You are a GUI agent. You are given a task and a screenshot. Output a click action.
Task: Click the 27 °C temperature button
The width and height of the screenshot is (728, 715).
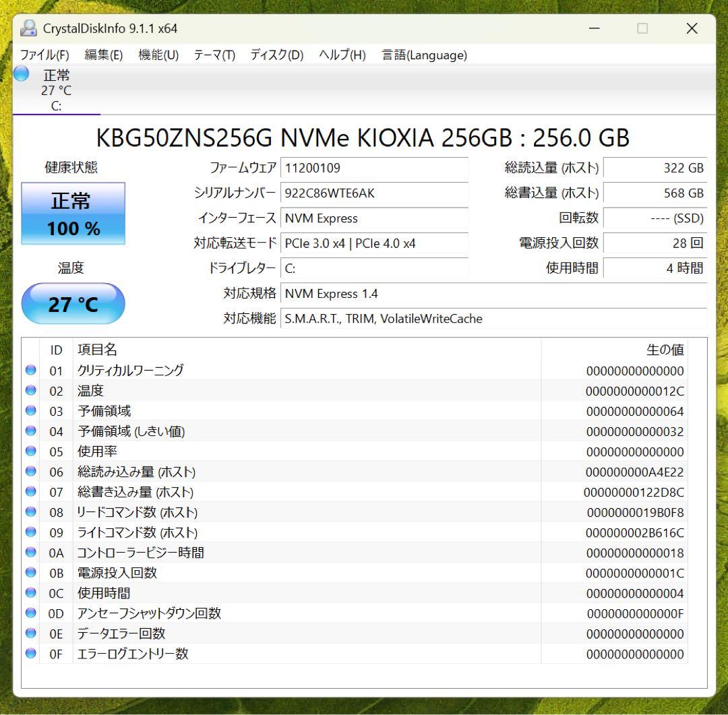point(73,304)
